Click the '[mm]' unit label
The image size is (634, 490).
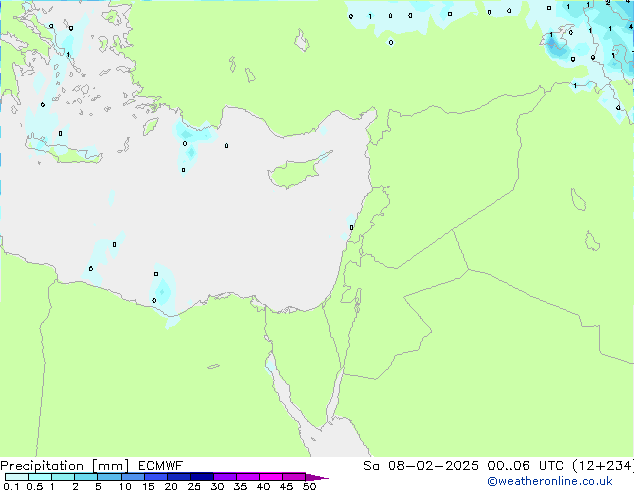(x=110, y=466)
